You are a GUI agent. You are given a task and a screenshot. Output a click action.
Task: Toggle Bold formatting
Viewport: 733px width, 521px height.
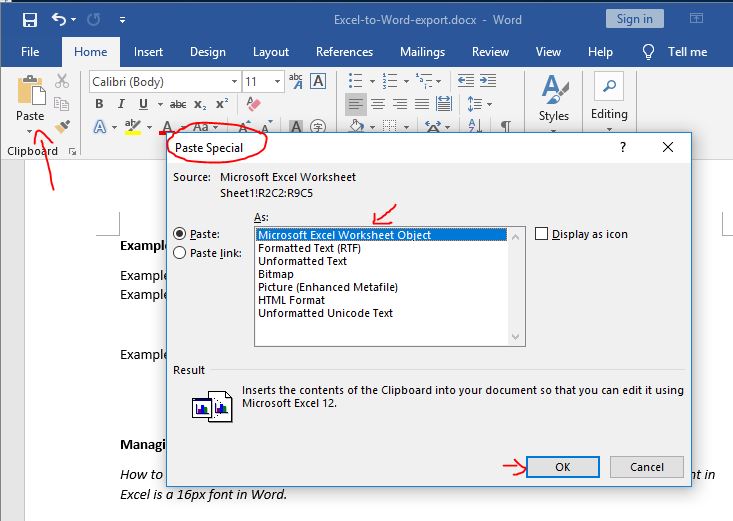click(x=99, y=104)
